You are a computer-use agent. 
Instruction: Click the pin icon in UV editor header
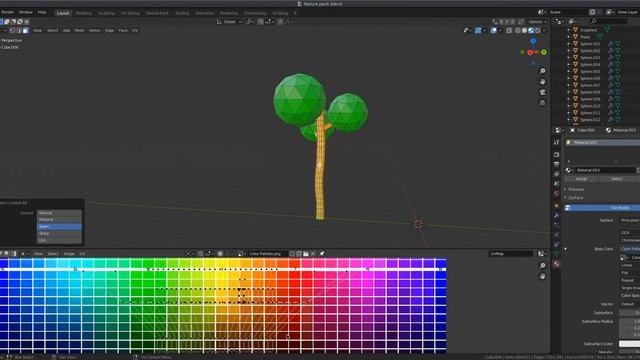point(322,254)
